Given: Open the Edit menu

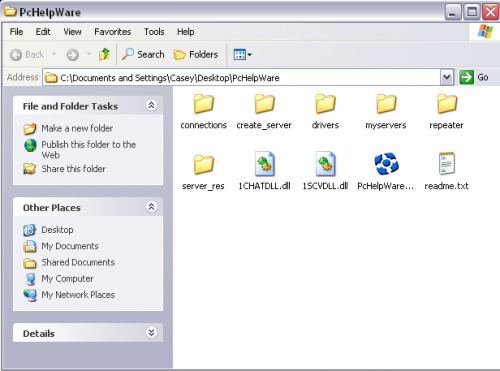Looking at the screenshot, I should [x=43, y=32].
